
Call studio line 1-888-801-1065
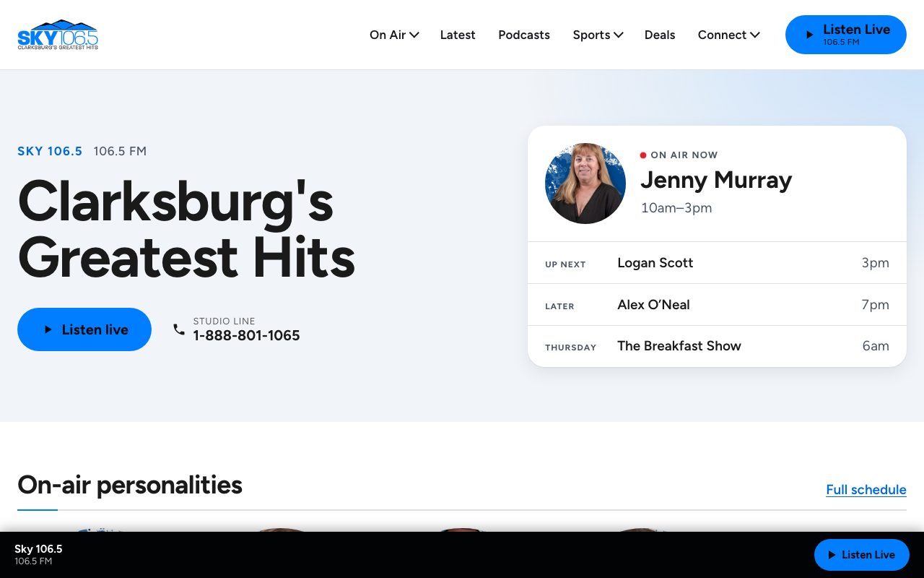click(x=246, y=335)
